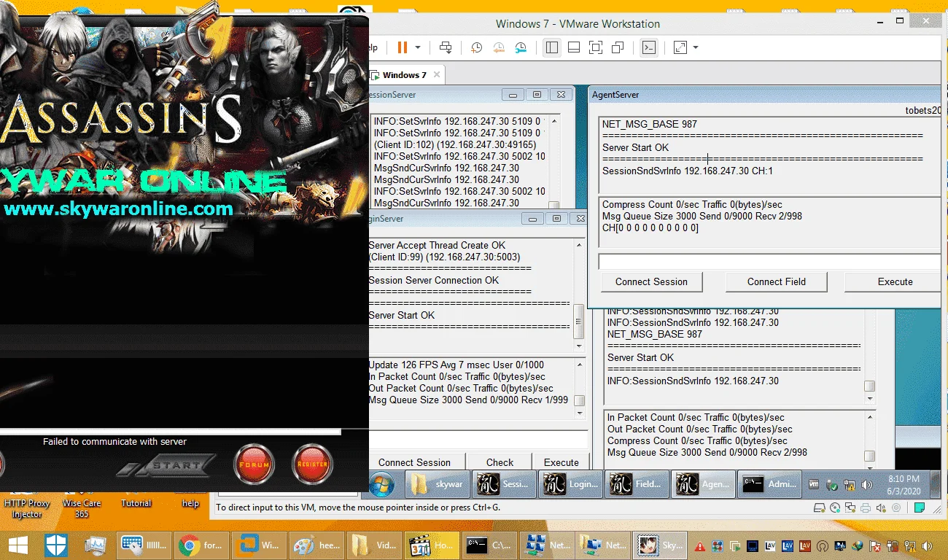Image resolution: width=948 pixels, height=560 pixels.
Task: Open Windows Defender shield in host taskbar
Action: coord(56,545)
